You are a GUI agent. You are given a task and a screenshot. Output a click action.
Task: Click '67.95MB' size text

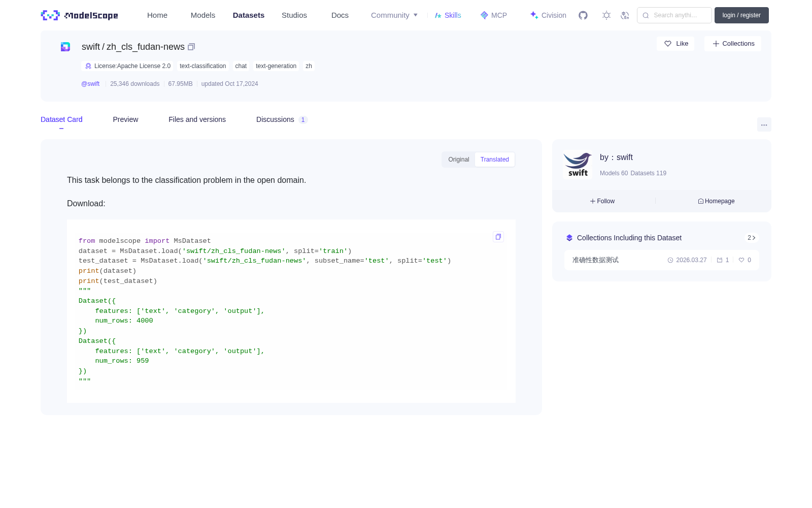pos(180,84)
